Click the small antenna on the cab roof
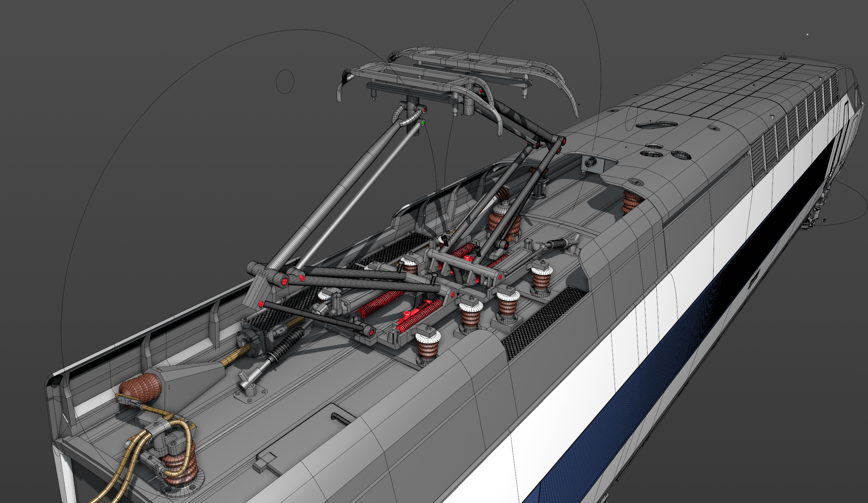 pyautogui.click(x=783, y=56)
